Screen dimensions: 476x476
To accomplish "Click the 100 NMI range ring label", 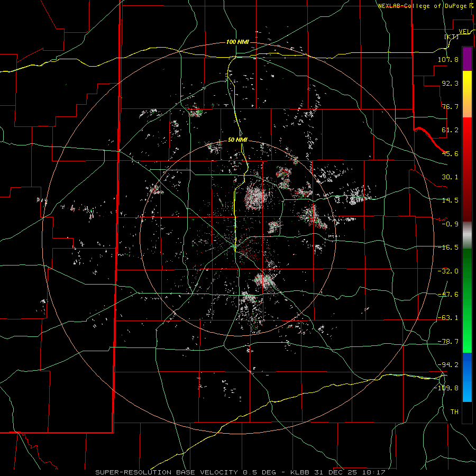I will click(237, 42).
